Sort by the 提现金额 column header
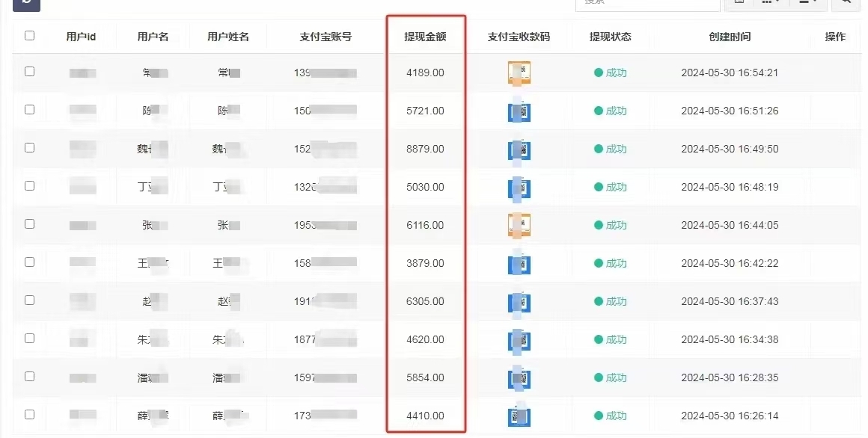 click(x=425, y=37)
